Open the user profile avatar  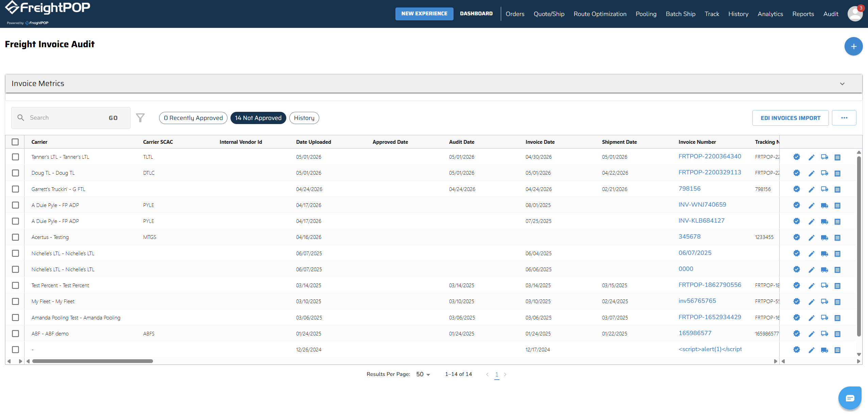(x=855, y=14)
